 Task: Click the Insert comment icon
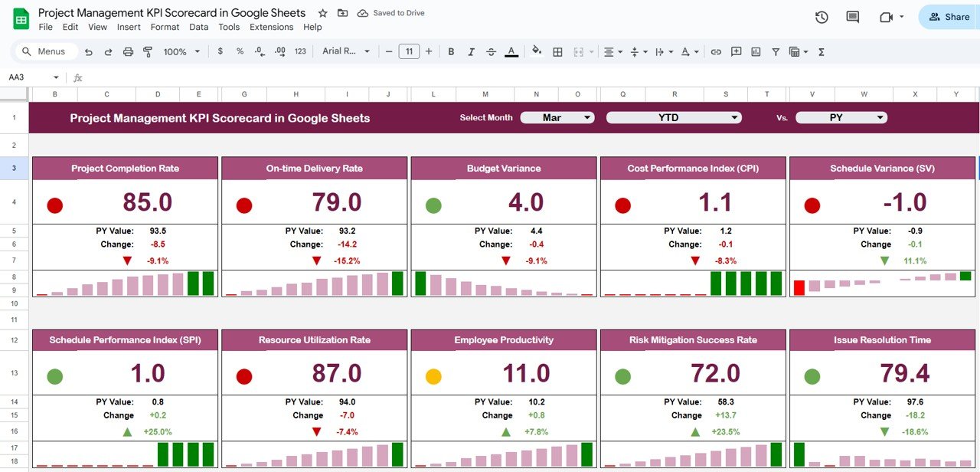coord(736,51)
